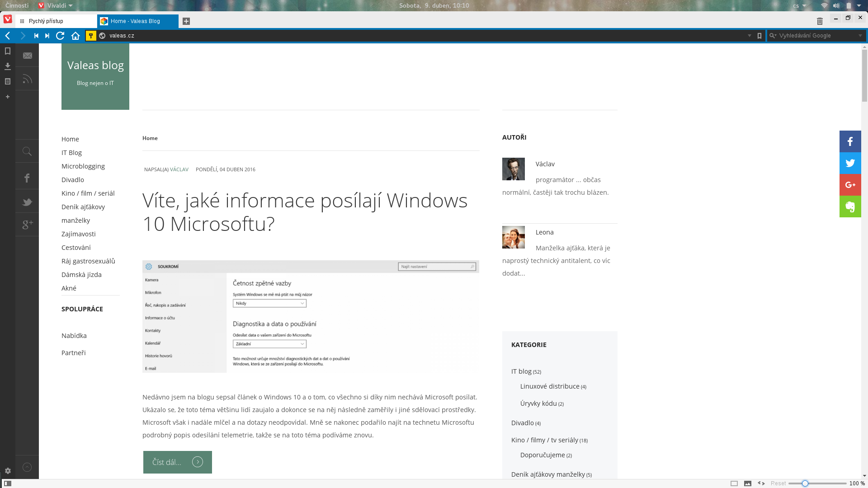Click the page vertical scrollbar
The width and height of the screenshot is (868, 488).
pos(864,76)
